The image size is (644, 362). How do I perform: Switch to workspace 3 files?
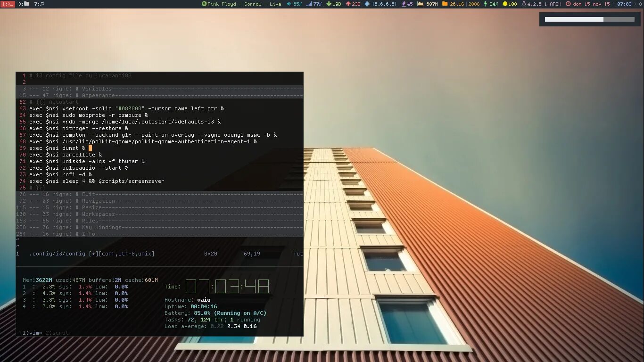point(24,4)
